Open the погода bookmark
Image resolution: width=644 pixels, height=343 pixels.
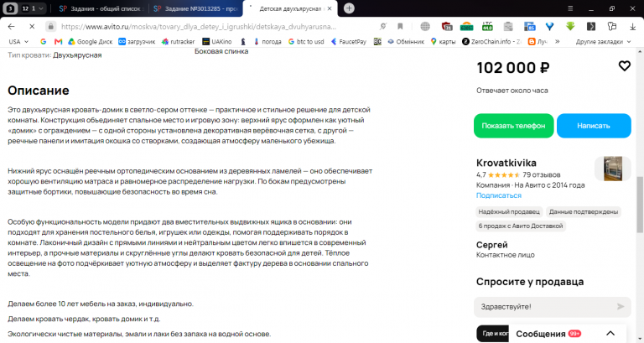(x=267, y=41)
